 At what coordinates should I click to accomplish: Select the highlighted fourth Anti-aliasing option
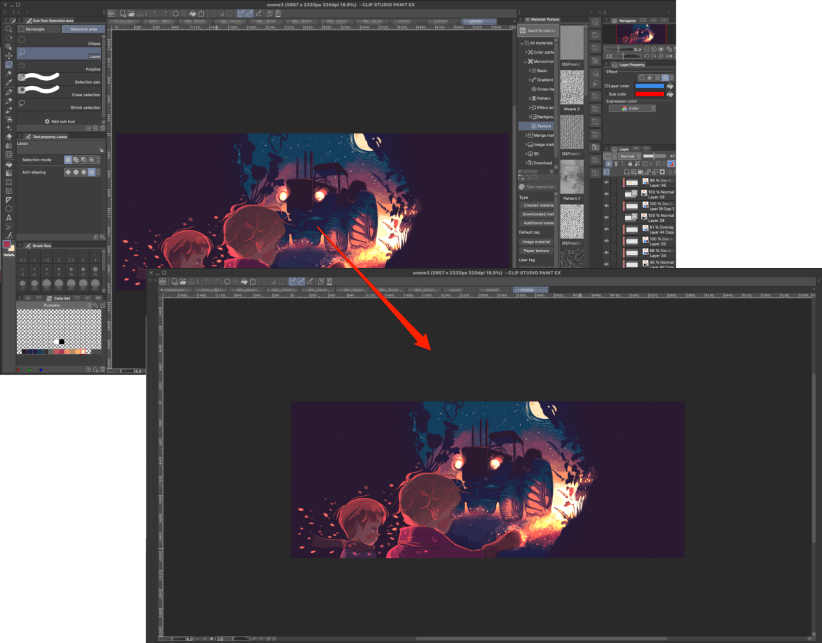point(91,172)
